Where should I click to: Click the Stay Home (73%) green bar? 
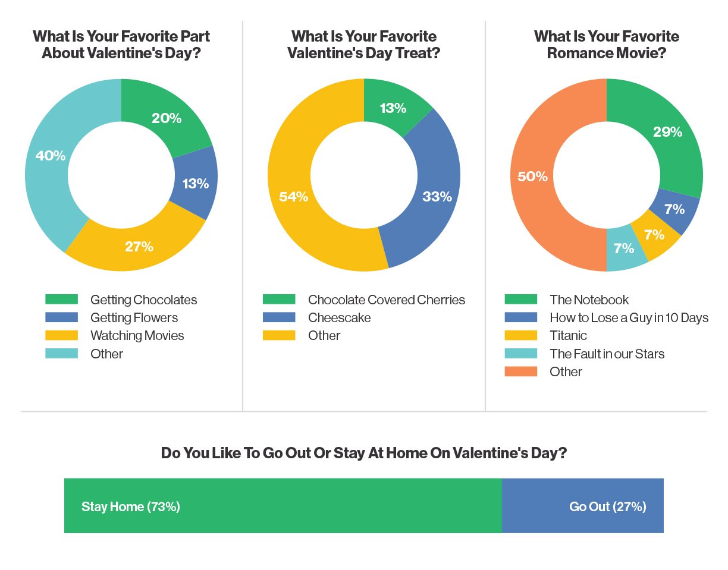(x=283, y=506)
